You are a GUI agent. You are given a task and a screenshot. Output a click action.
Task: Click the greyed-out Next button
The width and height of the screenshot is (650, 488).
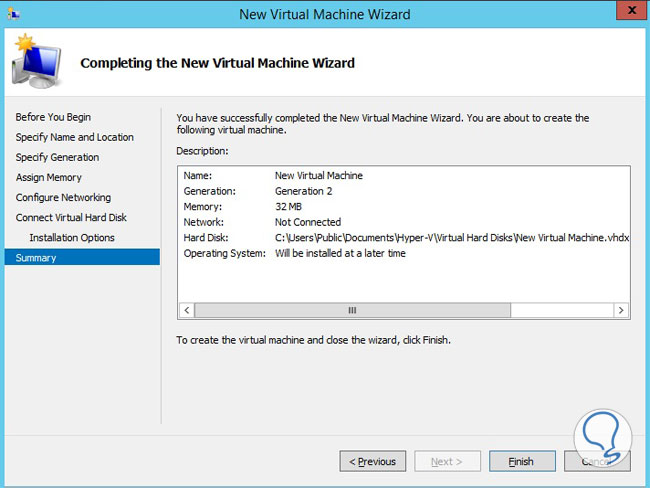(446, 462)
